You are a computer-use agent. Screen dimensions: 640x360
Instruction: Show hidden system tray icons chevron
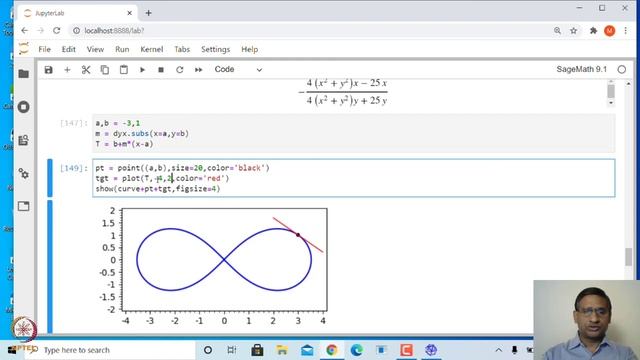pyautogui.click(x=499, y=350)
